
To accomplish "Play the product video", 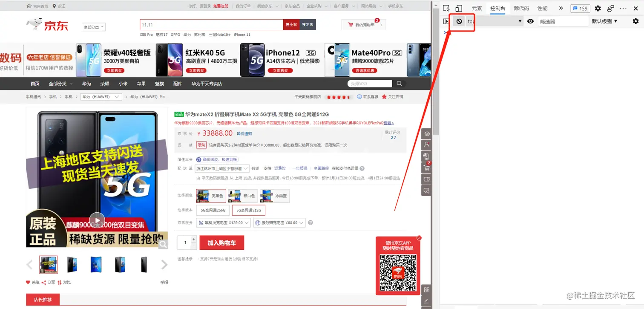I will pyautogui.click(x=97, y=220).
